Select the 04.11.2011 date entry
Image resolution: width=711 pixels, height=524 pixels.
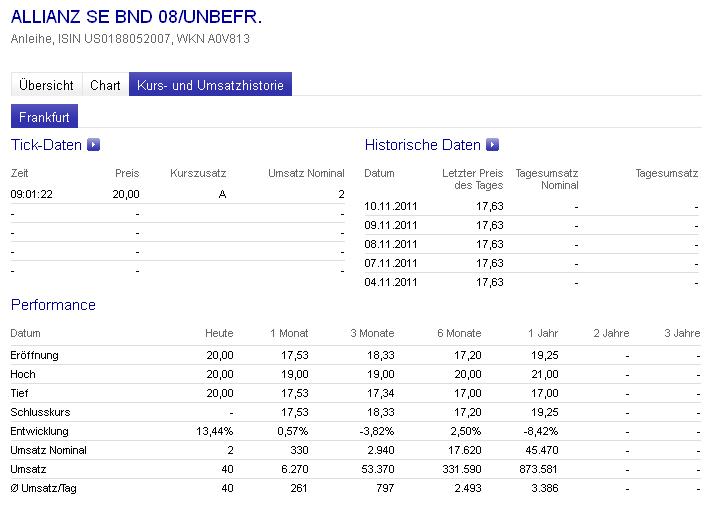(388, 282)
